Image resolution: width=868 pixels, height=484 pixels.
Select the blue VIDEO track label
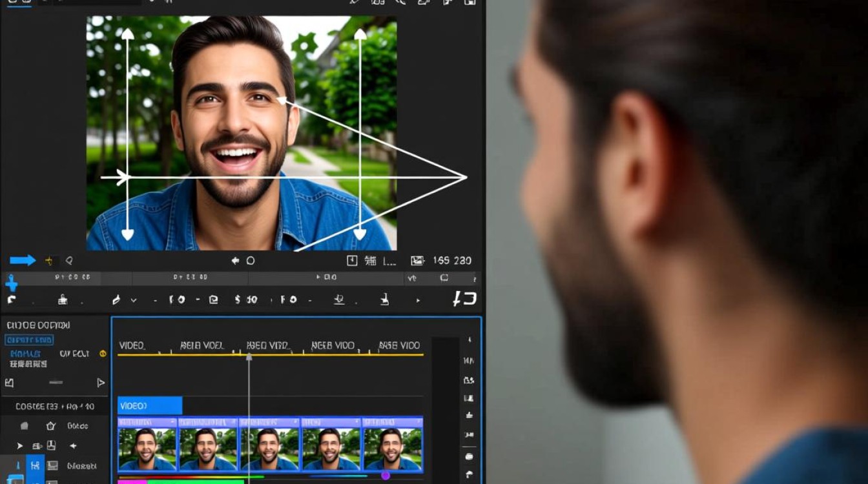point(150,406)
